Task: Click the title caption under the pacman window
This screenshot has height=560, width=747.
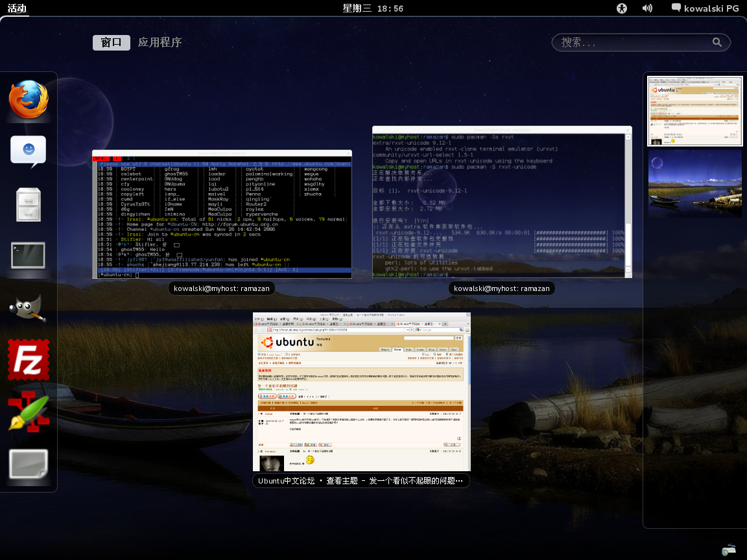Action: (502, 288)
